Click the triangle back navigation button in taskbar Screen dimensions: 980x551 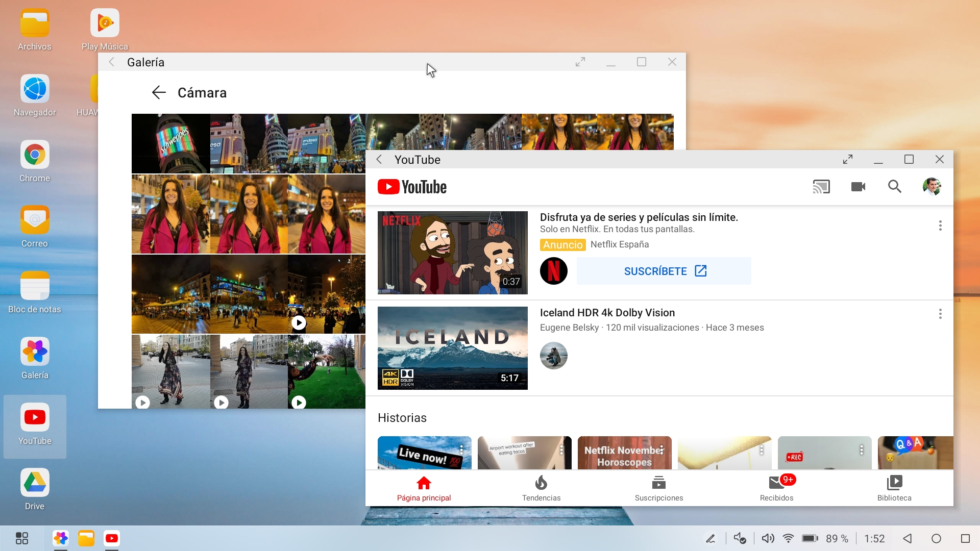[908, 538]
